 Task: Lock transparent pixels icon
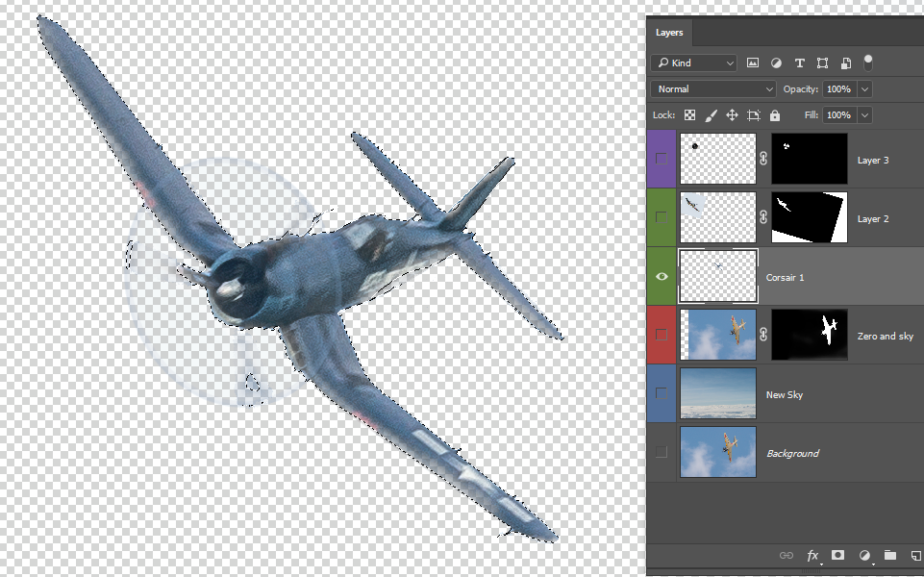point(689,115)
